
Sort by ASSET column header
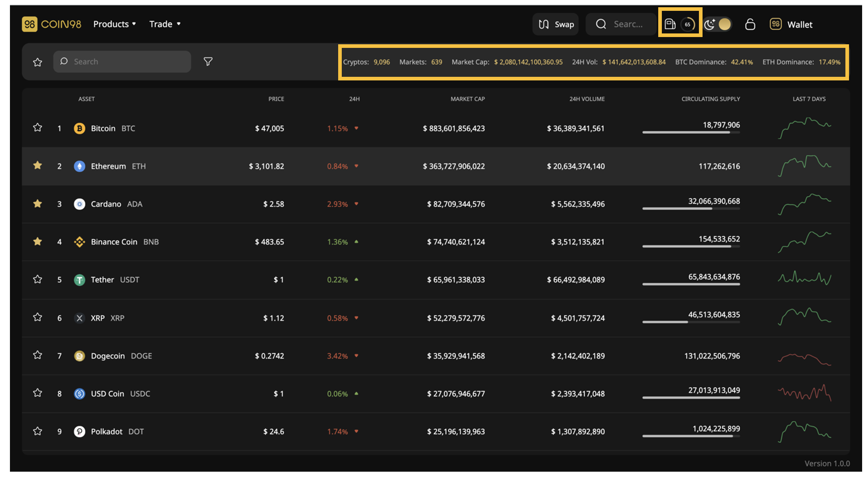[x=86, y=99]
